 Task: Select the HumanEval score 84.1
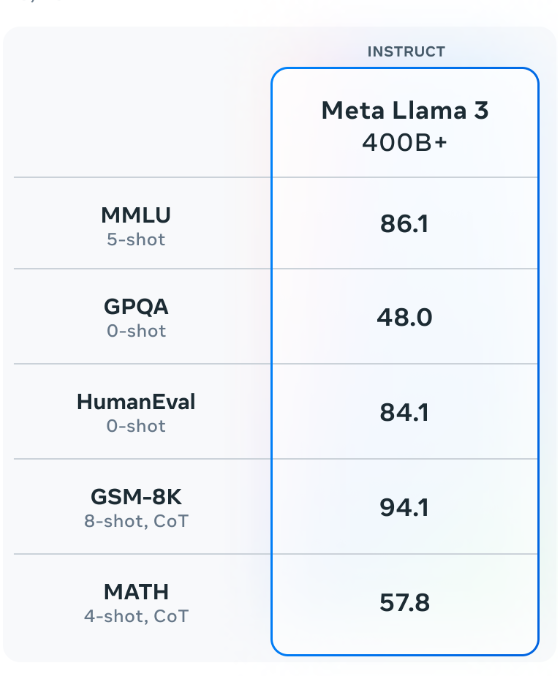pyautogui.click(x=404, y=413)
